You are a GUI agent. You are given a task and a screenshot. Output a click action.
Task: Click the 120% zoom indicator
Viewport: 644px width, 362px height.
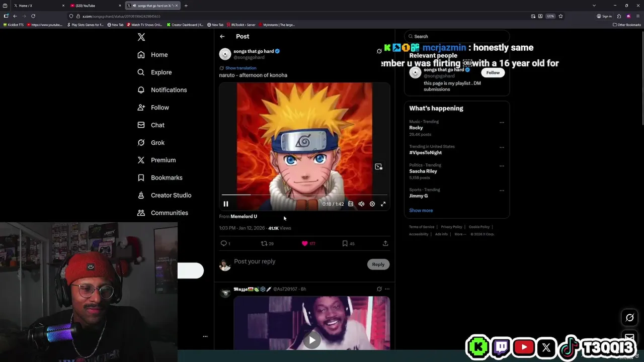[x=550, y=16]
